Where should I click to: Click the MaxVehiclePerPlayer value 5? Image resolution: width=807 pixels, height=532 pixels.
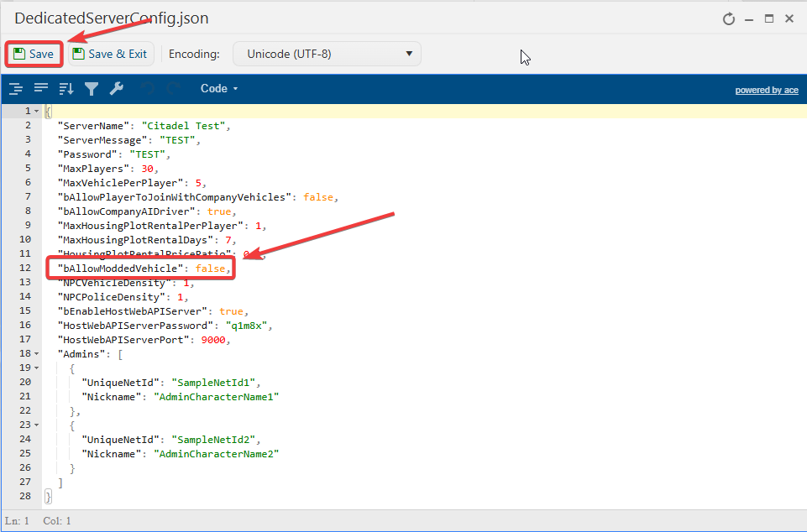tap(198, 183)
